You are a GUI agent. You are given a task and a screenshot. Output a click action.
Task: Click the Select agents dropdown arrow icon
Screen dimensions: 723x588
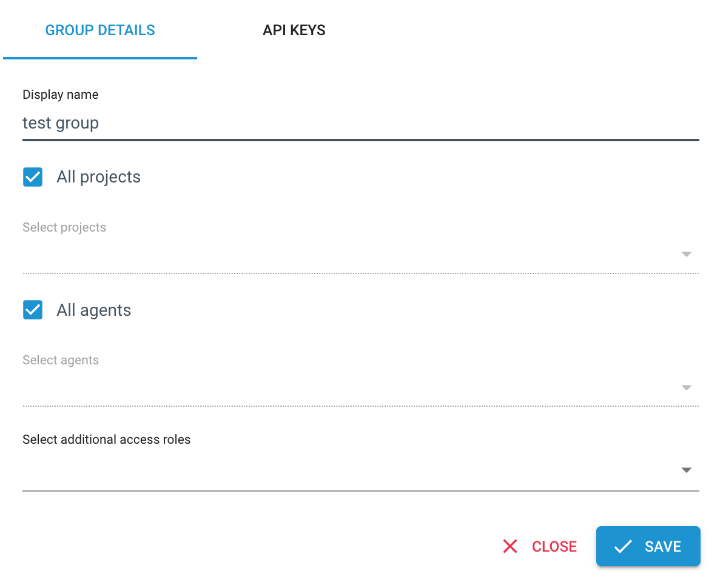pos(686,387)
